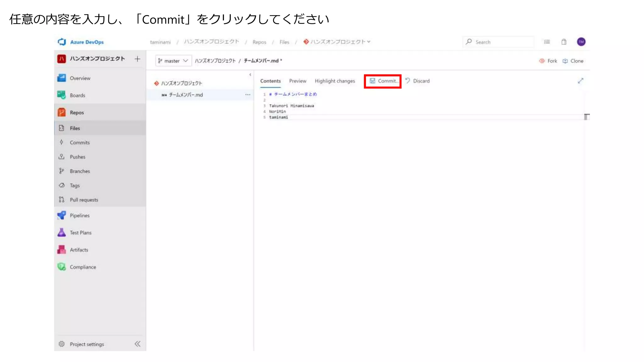The height and width of the screenshot is (362, 644).
Task: Open the master branch dropdown
Action: coord(173,61)
